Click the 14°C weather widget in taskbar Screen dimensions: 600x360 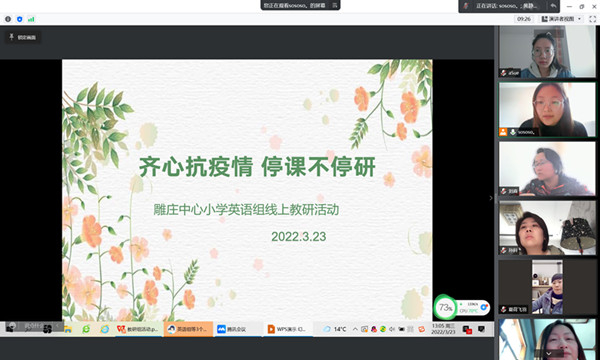[x=335, y=329]
